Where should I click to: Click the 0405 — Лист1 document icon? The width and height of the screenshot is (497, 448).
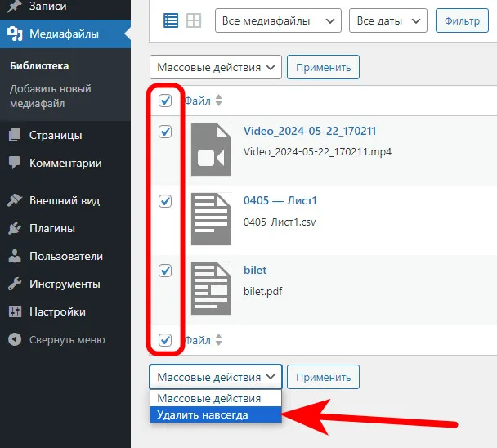[211, 219]
